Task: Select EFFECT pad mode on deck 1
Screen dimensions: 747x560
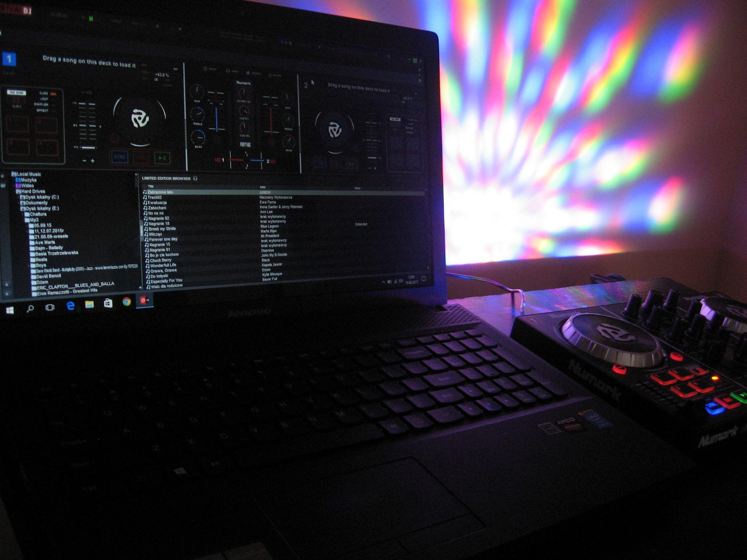Action: coord(43,110)
